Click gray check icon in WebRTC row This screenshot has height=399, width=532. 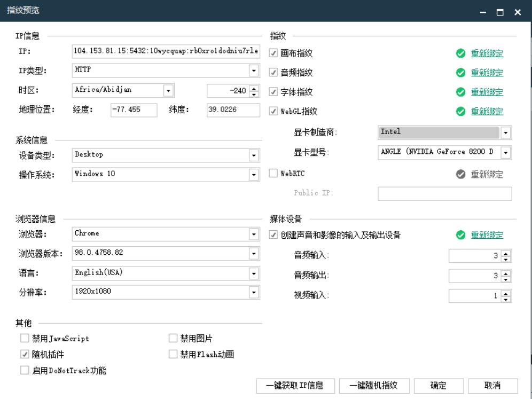point(460,174)
